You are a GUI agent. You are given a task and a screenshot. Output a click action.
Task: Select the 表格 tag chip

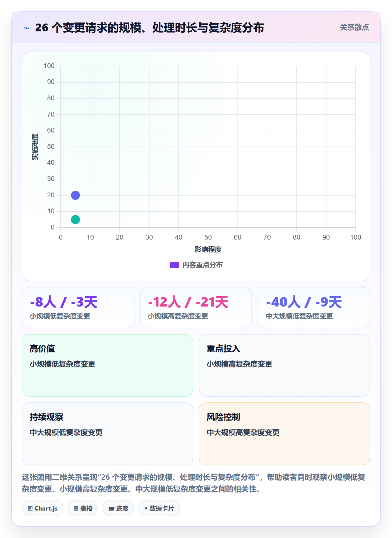83,508
